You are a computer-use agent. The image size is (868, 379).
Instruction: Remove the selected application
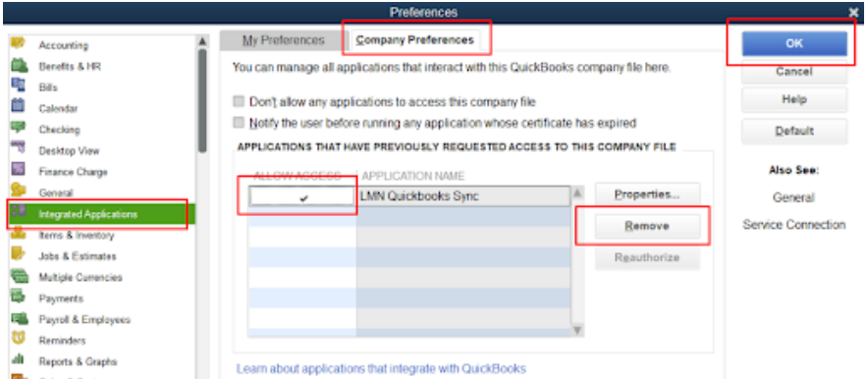pyautogui.click(x=648, y=226)
